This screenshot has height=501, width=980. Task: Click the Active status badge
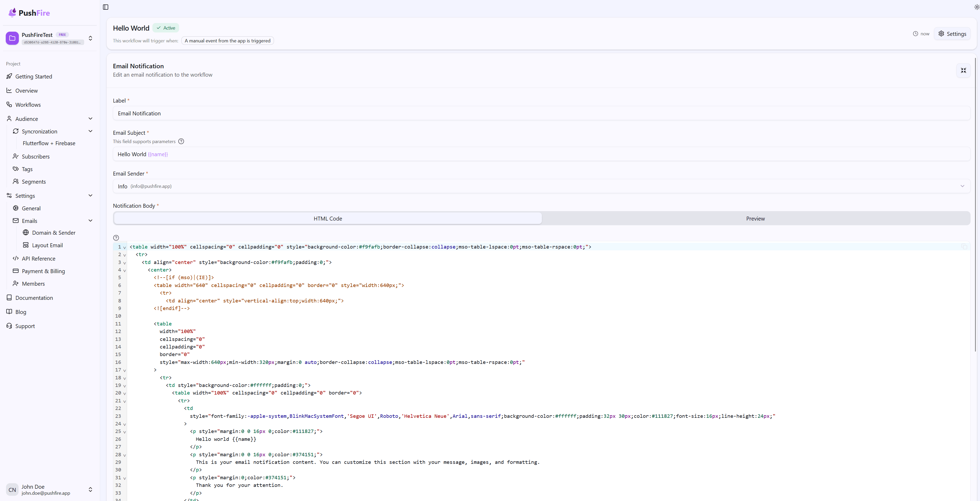165,27
